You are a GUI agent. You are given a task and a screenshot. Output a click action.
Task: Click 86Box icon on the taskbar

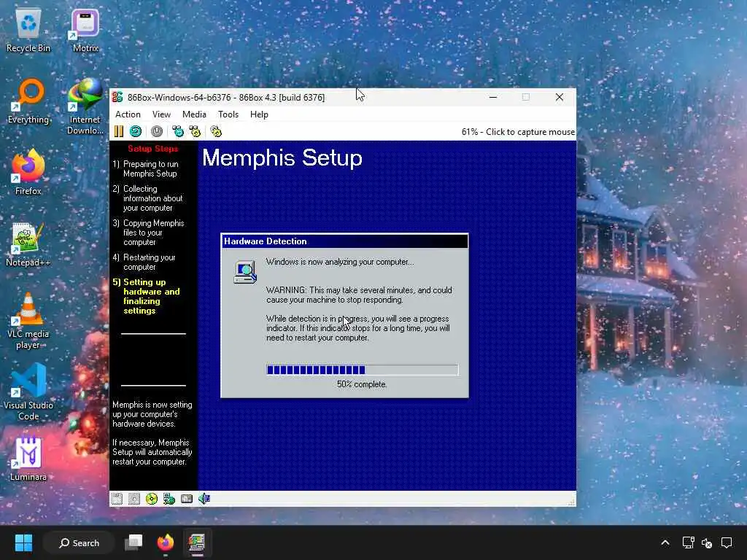click(197, 542)
